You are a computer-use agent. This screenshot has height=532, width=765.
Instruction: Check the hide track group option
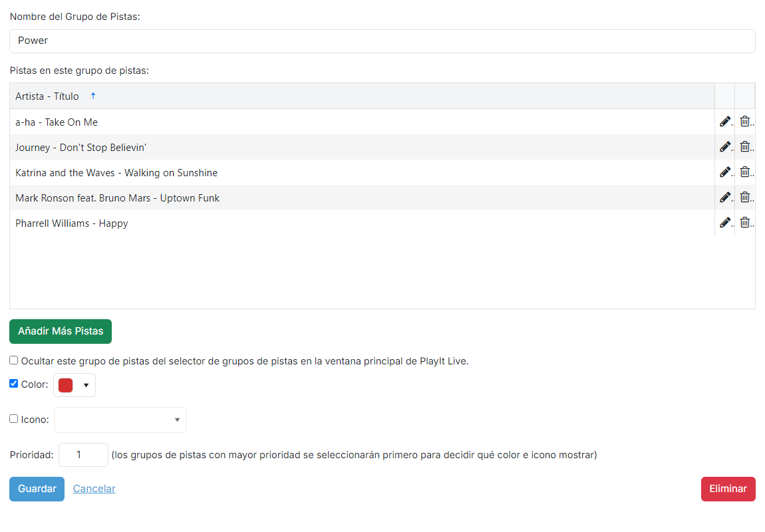point(14,360)
